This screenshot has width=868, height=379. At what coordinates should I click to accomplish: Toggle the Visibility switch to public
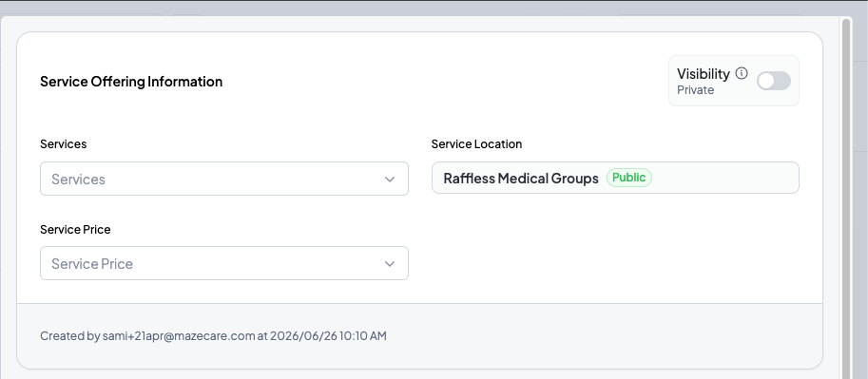coord(773,81)
